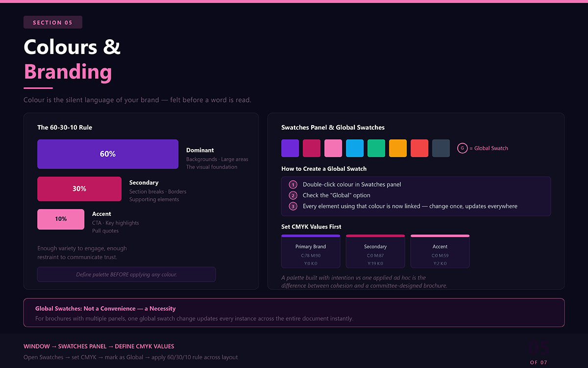
Task: Click 'C:78 M:90' value text
Action: 311,256
